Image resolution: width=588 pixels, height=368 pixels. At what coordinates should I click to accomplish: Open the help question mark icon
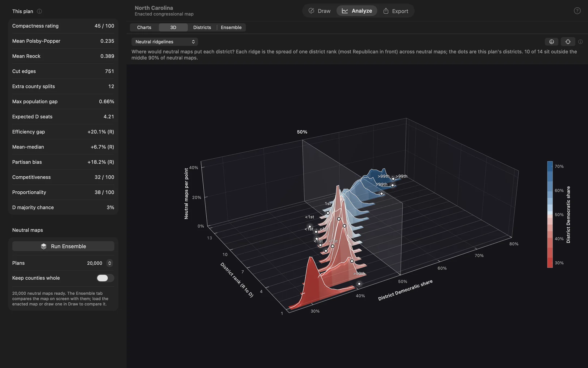pyautogui.click(x=577, y=11)
